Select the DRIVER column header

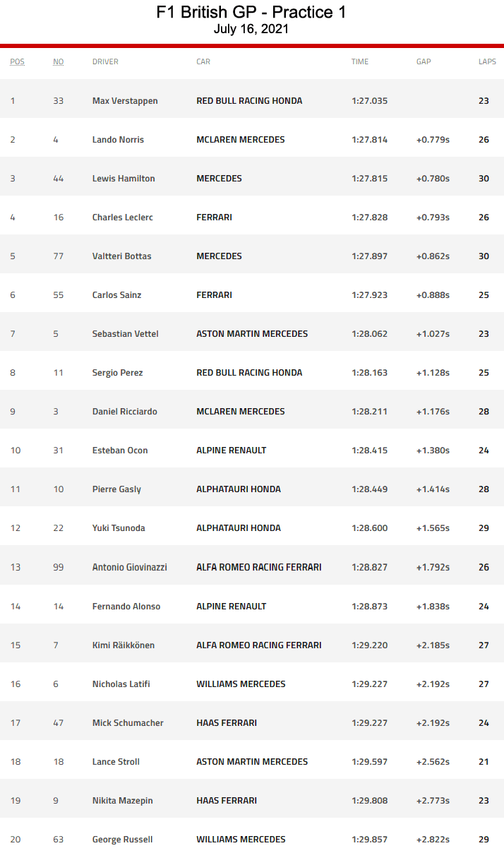(105, 61)
